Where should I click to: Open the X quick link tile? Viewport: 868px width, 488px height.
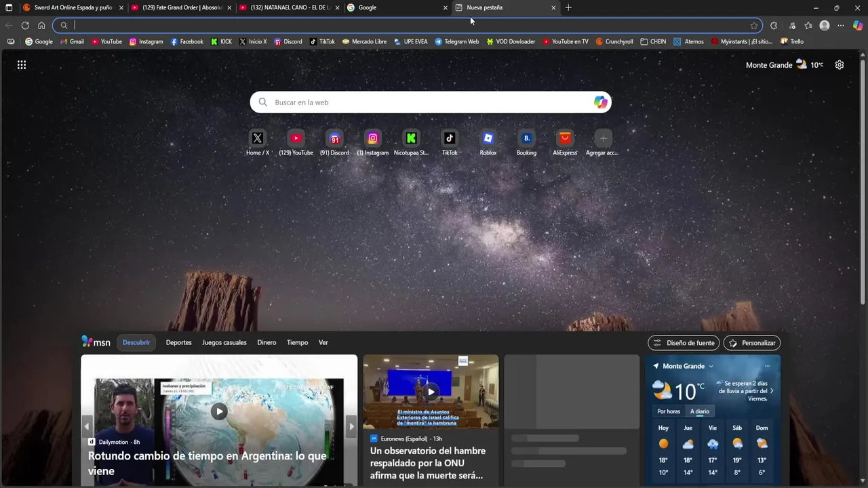[x=258, y=138]
